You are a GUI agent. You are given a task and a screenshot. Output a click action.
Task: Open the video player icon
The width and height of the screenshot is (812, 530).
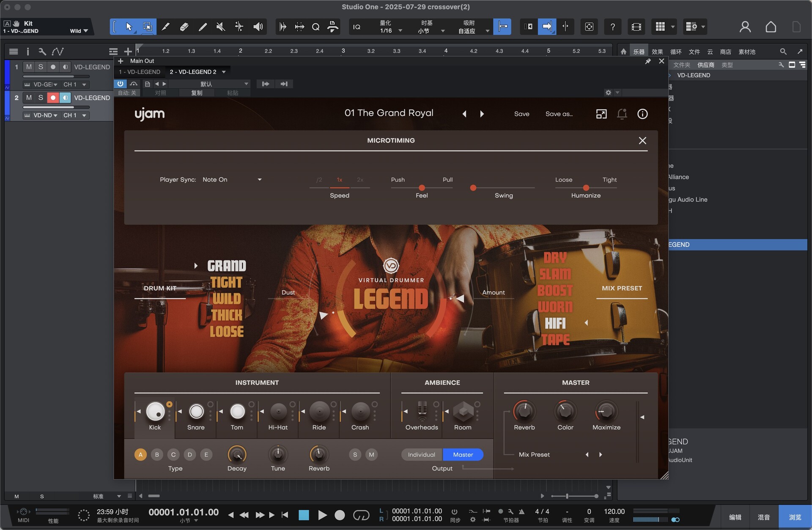click(x=636, y=27)
